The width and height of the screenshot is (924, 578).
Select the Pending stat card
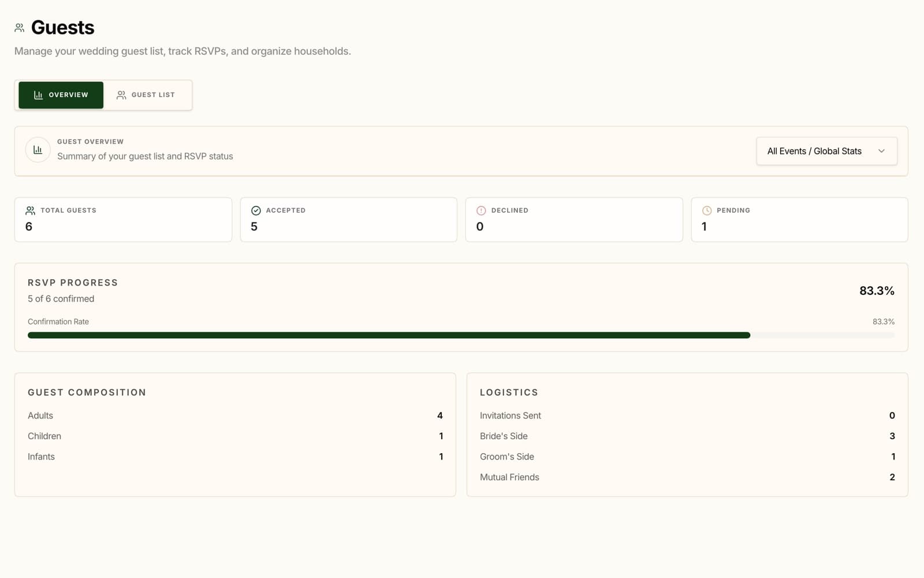point(799,220)
